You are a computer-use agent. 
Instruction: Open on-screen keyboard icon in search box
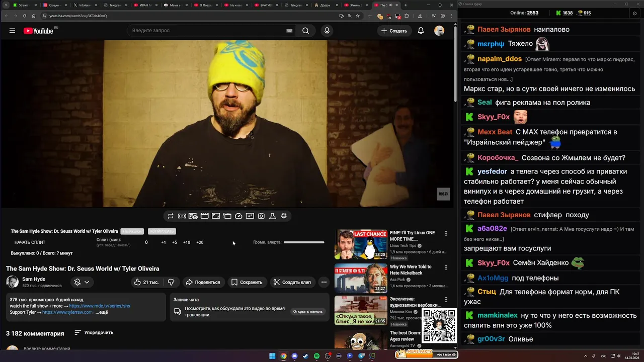click(289, 31)
